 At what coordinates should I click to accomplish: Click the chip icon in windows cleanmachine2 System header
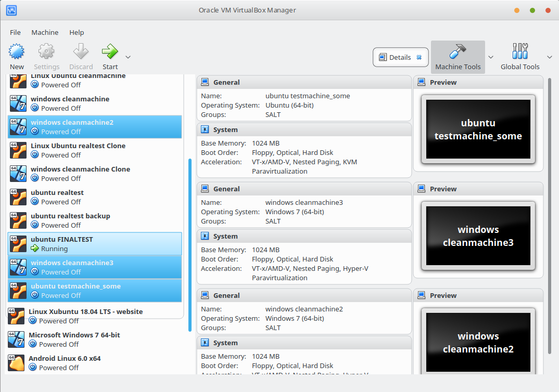tap(205, 343)
